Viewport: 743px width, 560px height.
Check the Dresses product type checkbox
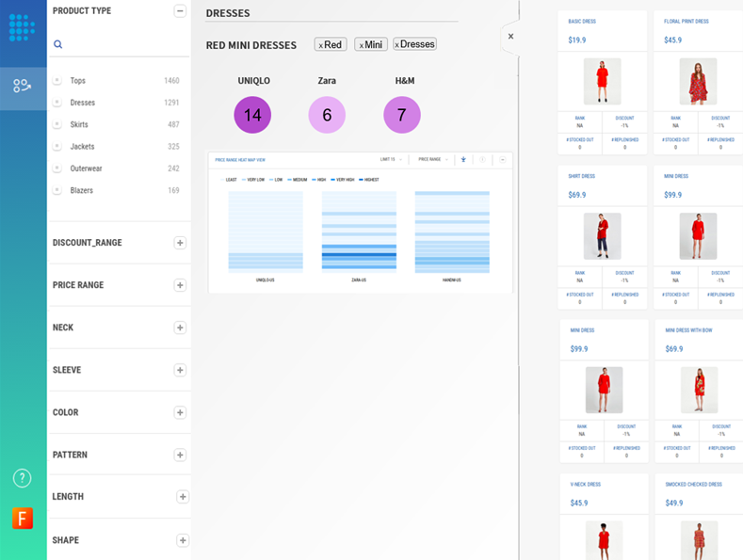[57, 102]
